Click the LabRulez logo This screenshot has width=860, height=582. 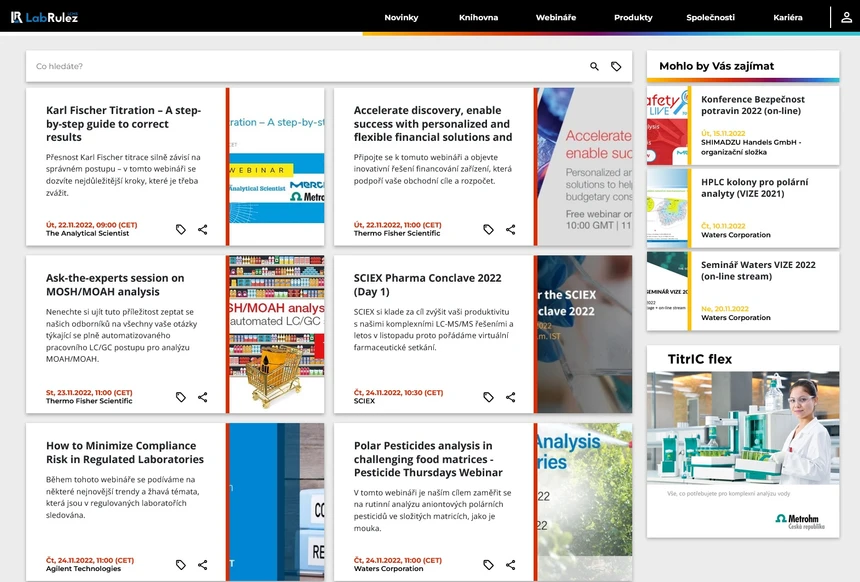(x=44, y=17)
